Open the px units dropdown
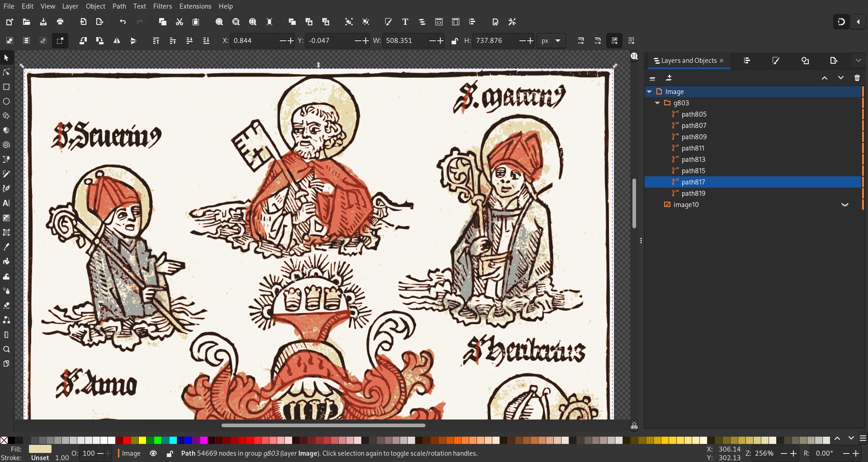The image size is (868, 462). [551, 41]
